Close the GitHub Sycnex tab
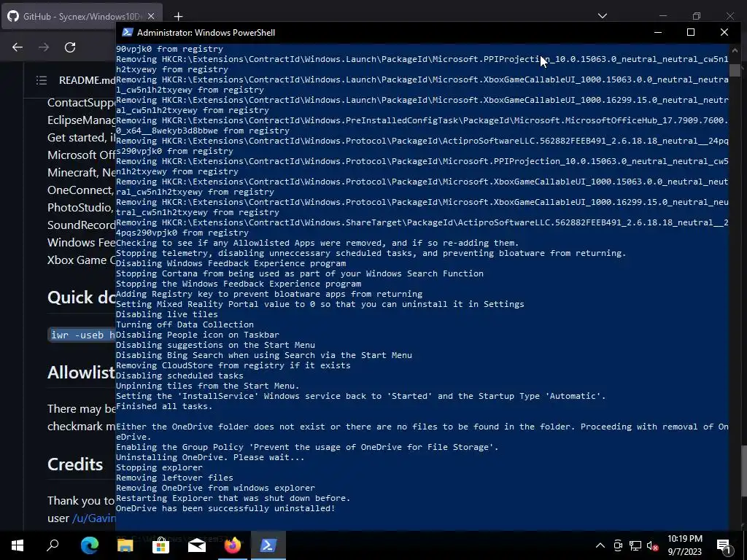The image size is (747, 560). (x=151, y=16)
